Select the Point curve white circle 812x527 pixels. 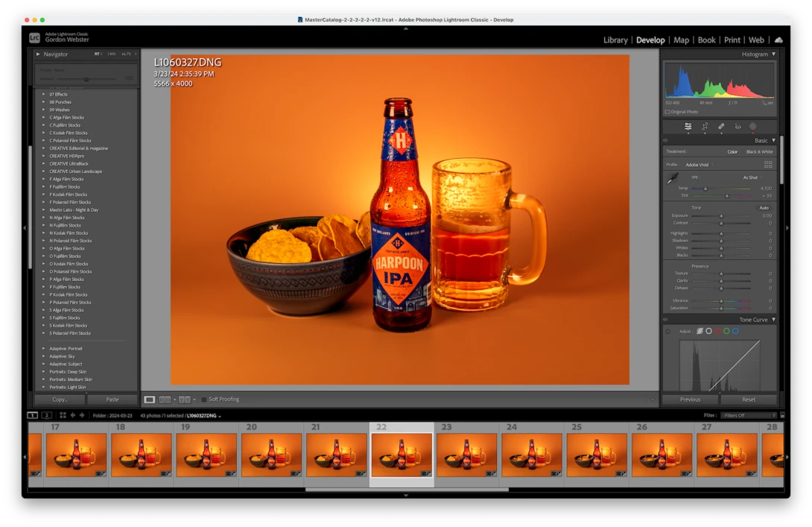tap(708, 331)
